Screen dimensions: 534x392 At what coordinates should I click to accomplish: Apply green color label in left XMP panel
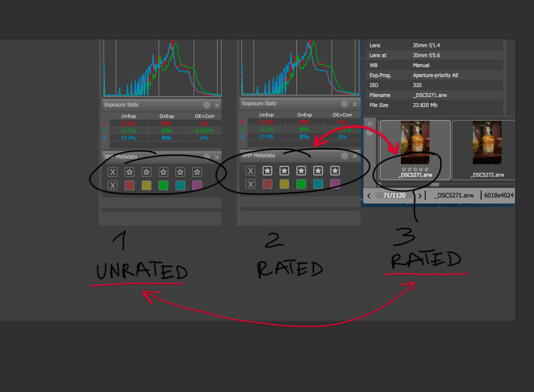point(163,185)
